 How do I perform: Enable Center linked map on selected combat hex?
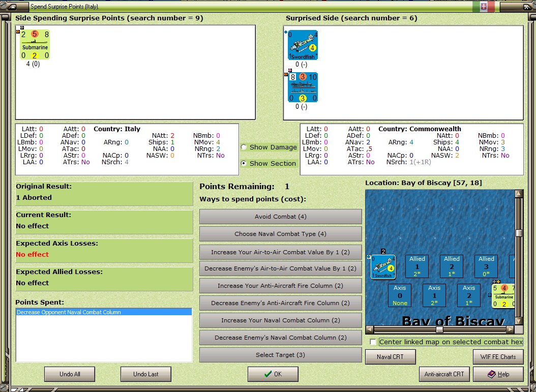tap(373, 342)
